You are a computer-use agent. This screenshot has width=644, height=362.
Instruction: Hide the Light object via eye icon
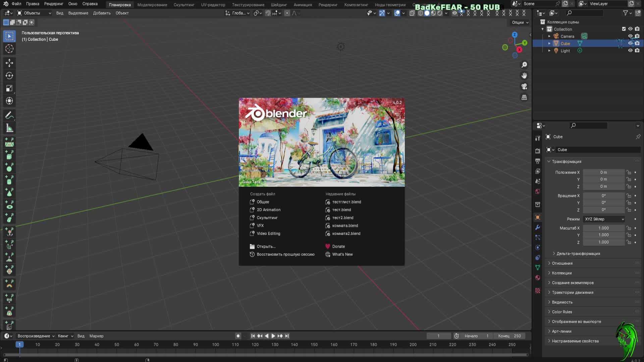pos(630,51)
